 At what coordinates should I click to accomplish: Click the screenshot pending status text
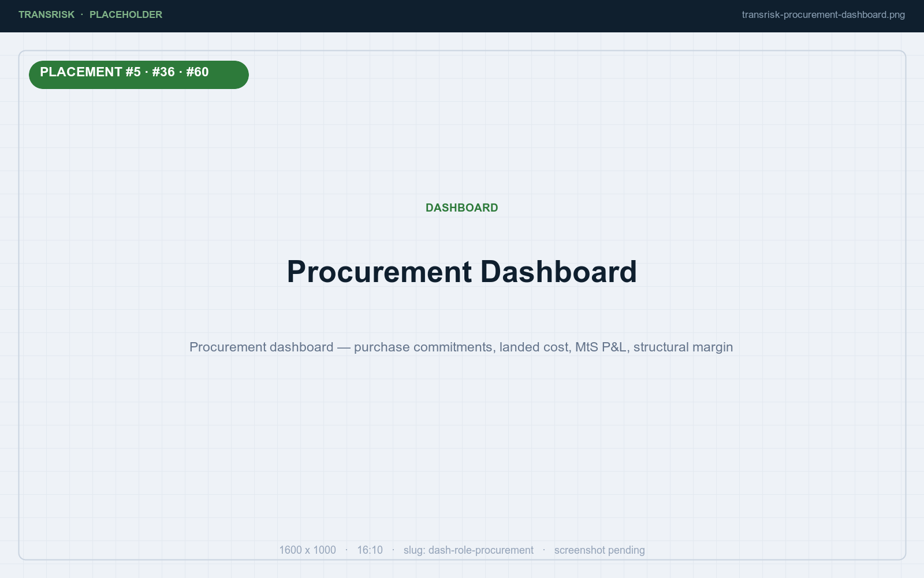tap(599, 550)
